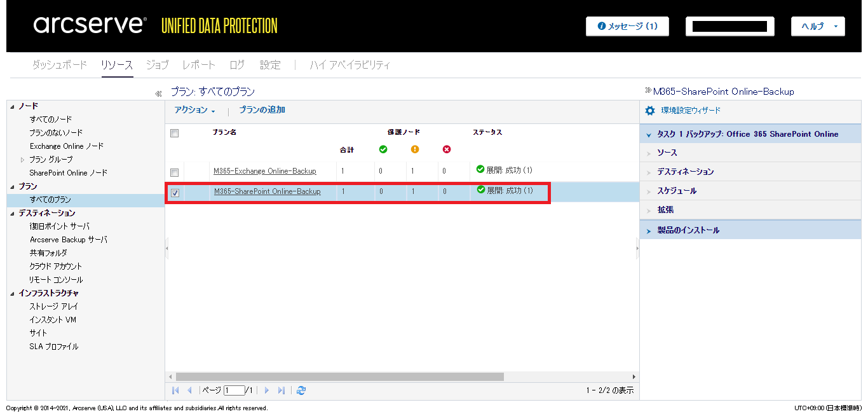The width and height of the screenshot is (868, 414).
Task: Go to the first page of plans
Action: 176,390
